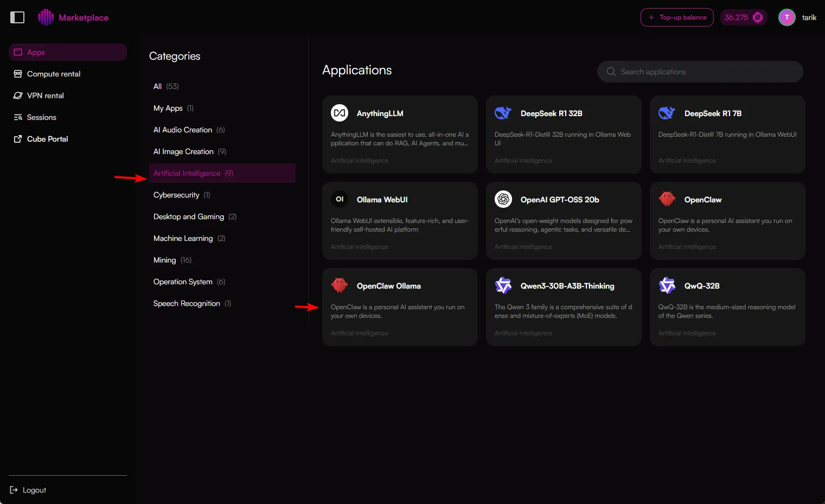Click the token coin icon beside balance

click(x=758, y=17)
